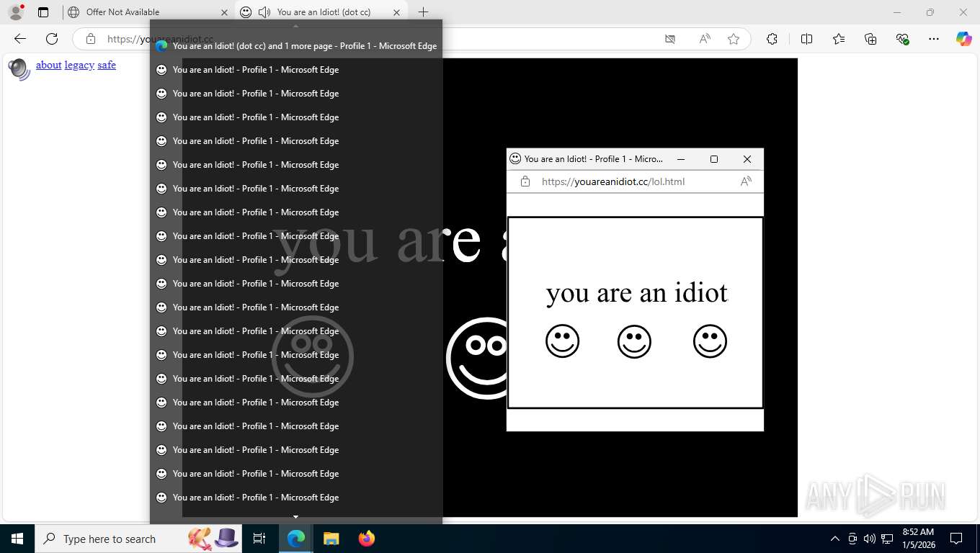Screen dimensions: 980x553
Task: Open Task View on taskbar
Action: [x=259, y=539]
